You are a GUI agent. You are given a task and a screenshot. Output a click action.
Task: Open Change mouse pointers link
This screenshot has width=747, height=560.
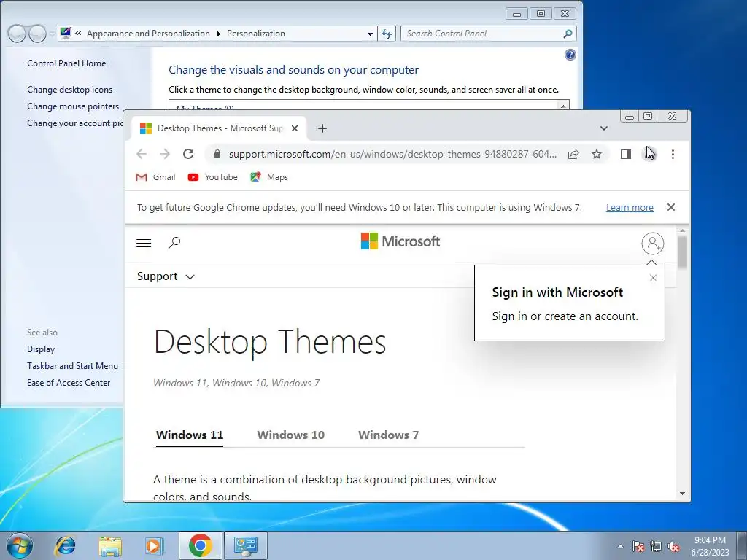tap(73, 106)
